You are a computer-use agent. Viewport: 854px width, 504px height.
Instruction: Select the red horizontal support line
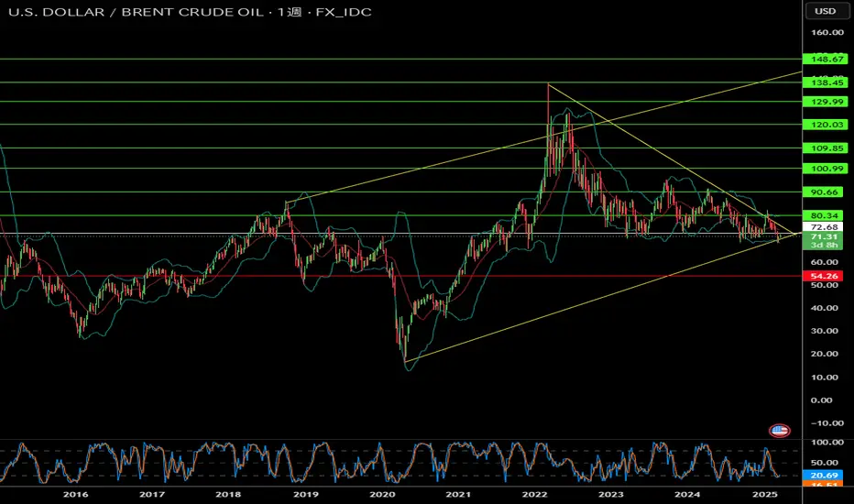[x=400, y=276]
